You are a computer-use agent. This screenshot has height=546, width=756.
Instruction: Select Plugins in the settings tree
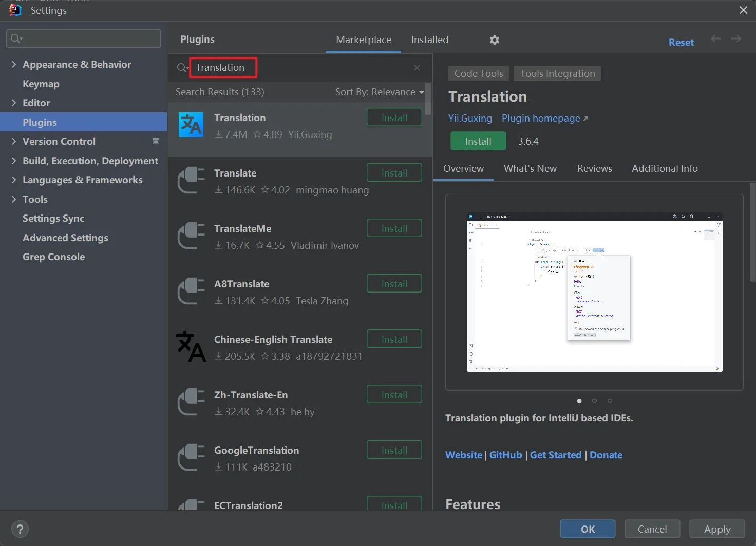(x=83, y=122)
